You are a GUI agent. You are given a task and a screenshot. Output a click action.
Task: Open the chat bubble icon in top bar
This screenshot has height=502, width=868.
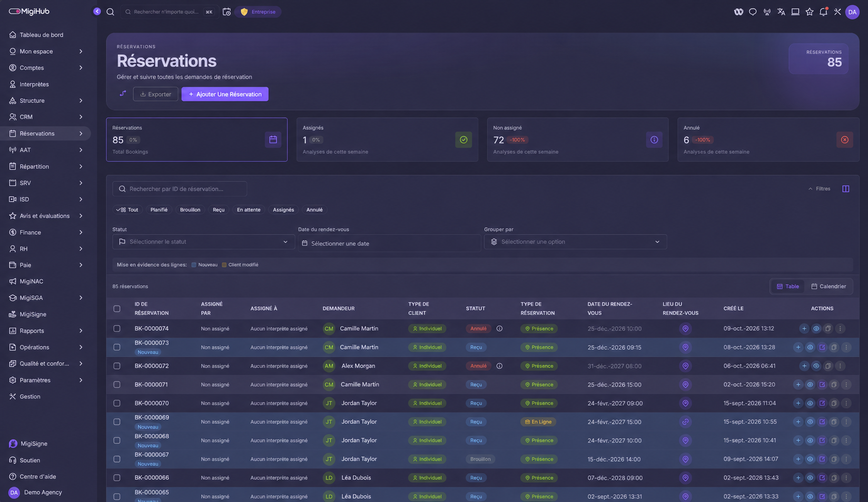[x=753, y=12]
